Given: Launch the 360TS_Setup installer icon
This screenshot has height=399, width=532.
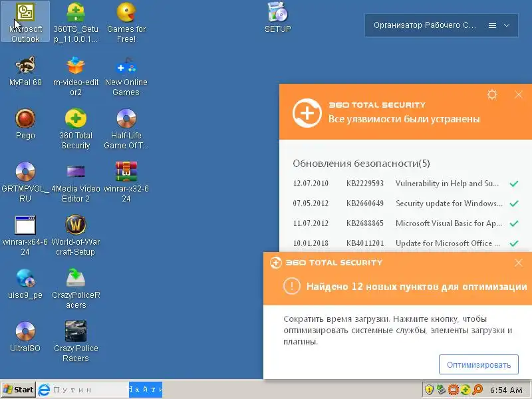Looking at the screenshot, I should coord(76,22).
